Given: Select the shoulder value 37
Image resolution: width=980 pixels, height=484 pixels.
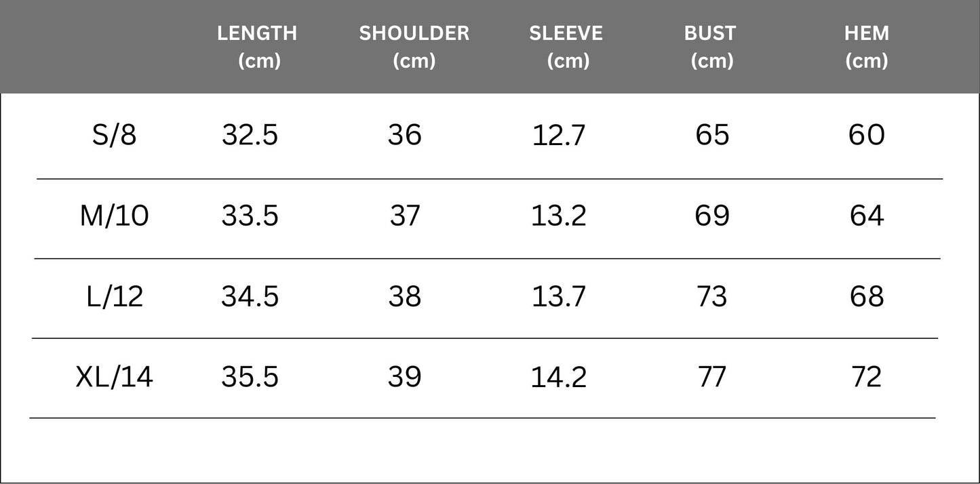Looking at the screenshot, I should [405, 216].
